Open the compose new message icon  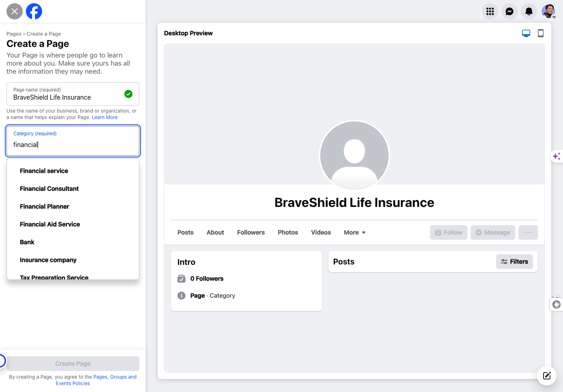(547, 375)
